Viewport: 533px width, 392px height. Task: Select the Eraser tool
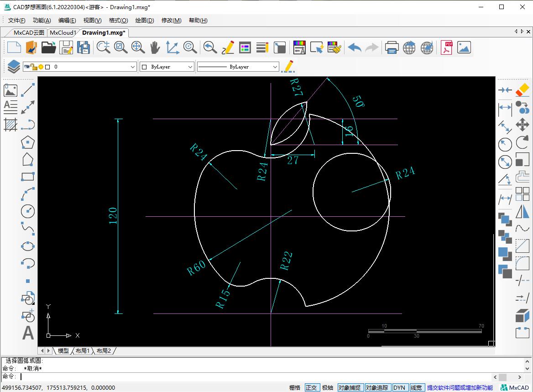[x=523, y=90]
